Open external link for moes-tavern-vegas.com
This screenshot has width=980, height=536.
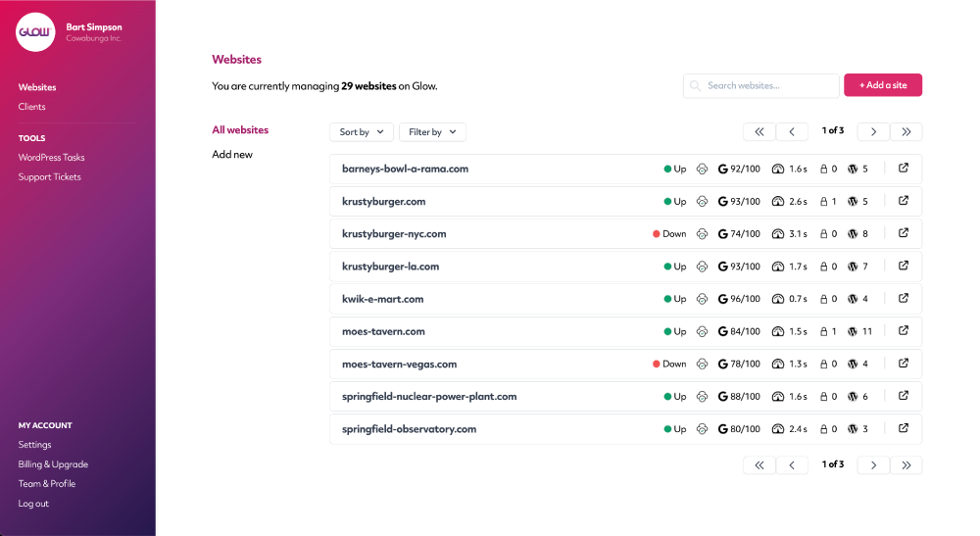tap(904, 363)
